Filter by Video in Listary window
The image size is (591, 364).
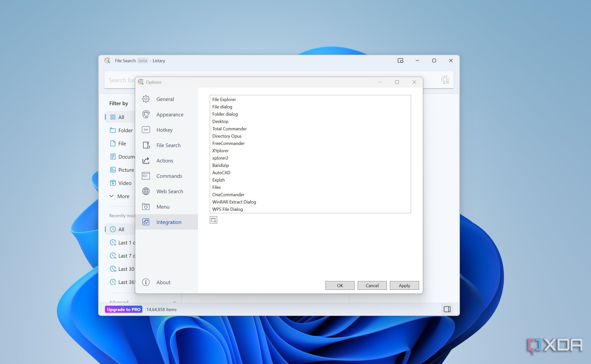tap(121, 183)
